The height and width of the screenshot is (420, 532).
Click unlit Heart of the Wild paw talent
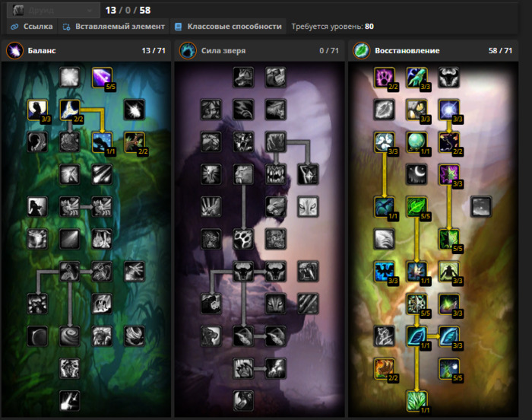243,239
